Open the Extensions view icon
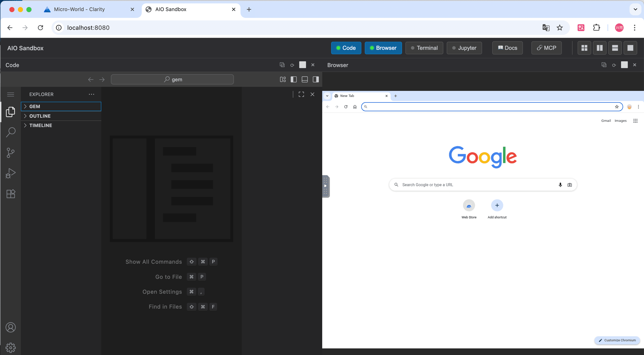644x355 pixels. point(10,194)
